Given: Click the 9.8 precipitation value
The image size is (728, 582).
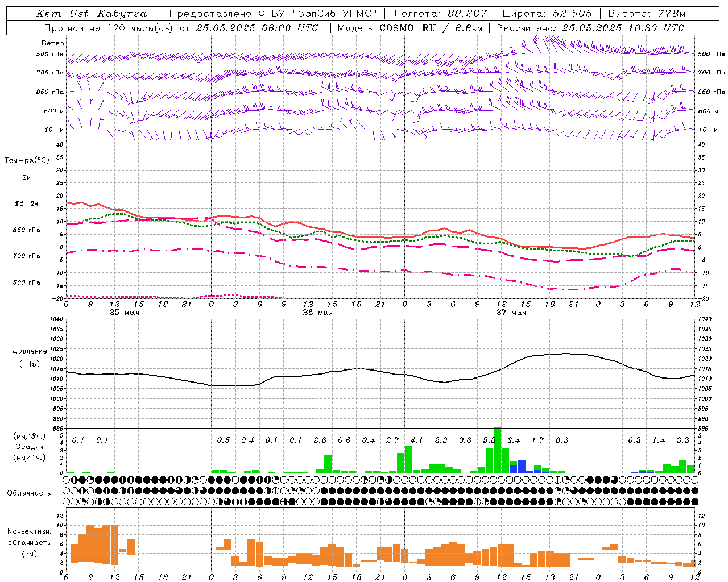Looking at the screenshot, I should coord(489,440).
